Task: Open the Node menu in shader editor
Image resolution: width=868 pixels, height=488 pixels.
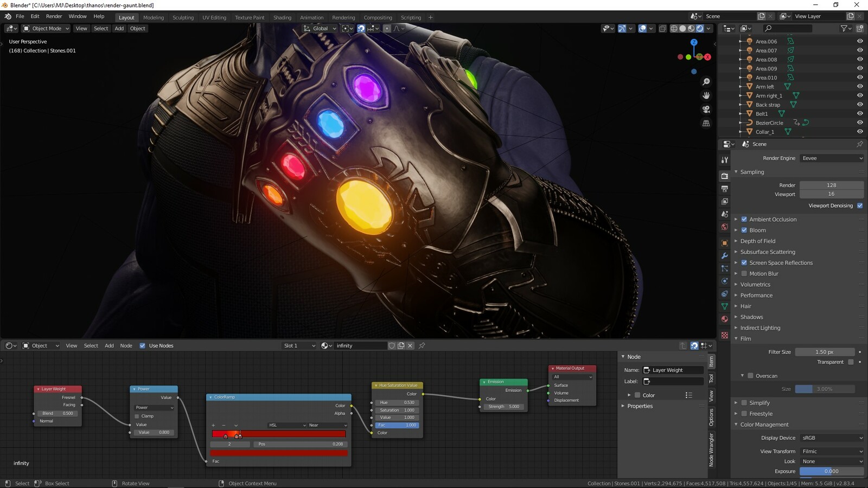Action: [126, 345]
